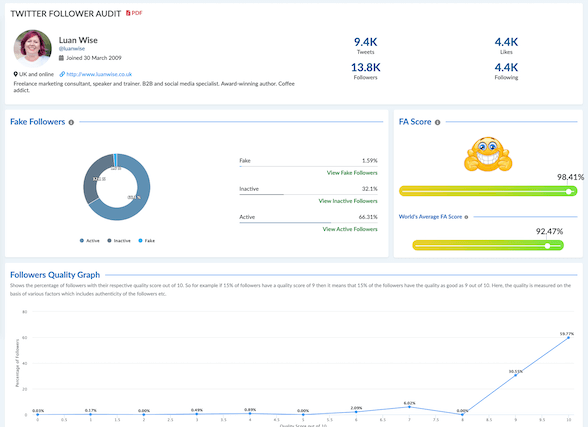View Inactive Followers link

coord(348,201)
